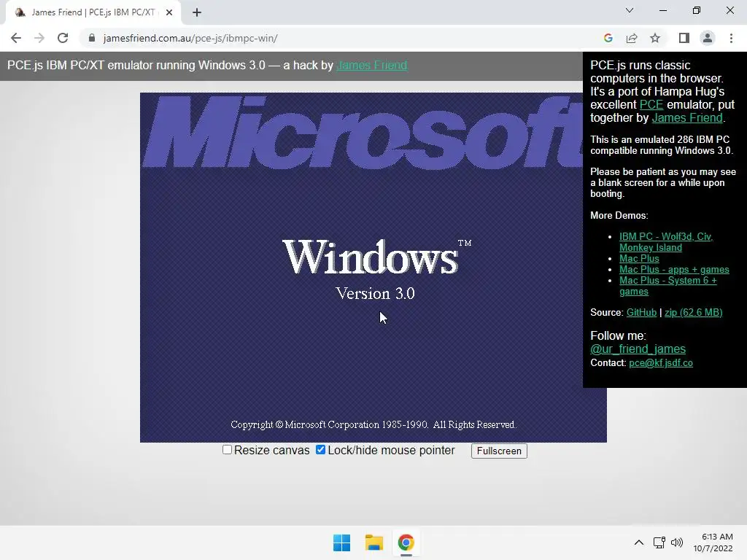Open the James Friend link in header
747x560 pixels.
[x=371, y=65]
